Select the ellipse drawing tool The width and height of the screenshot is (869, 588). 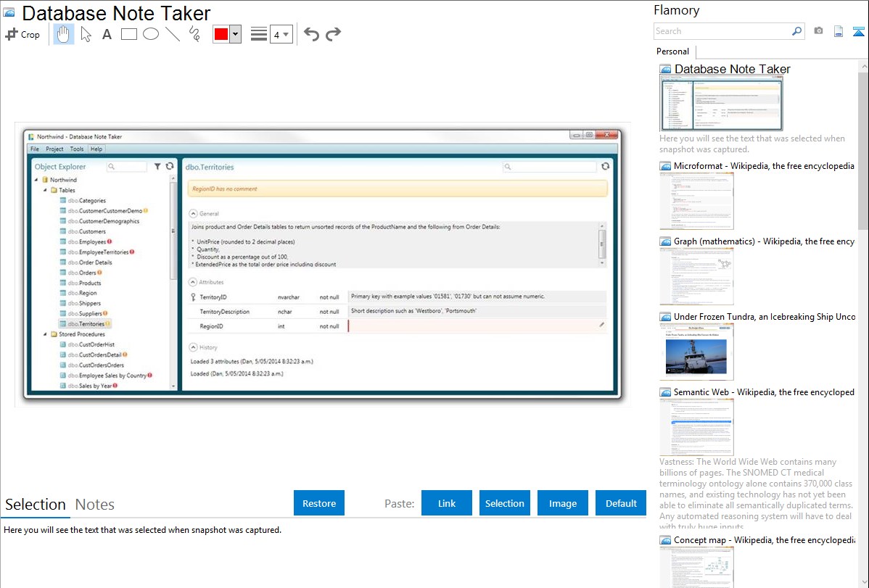151,34
